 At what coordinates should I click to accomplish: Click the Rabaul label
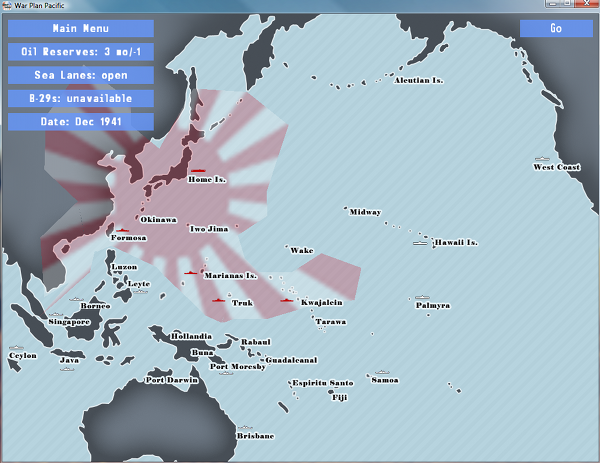tap(256, 342)
